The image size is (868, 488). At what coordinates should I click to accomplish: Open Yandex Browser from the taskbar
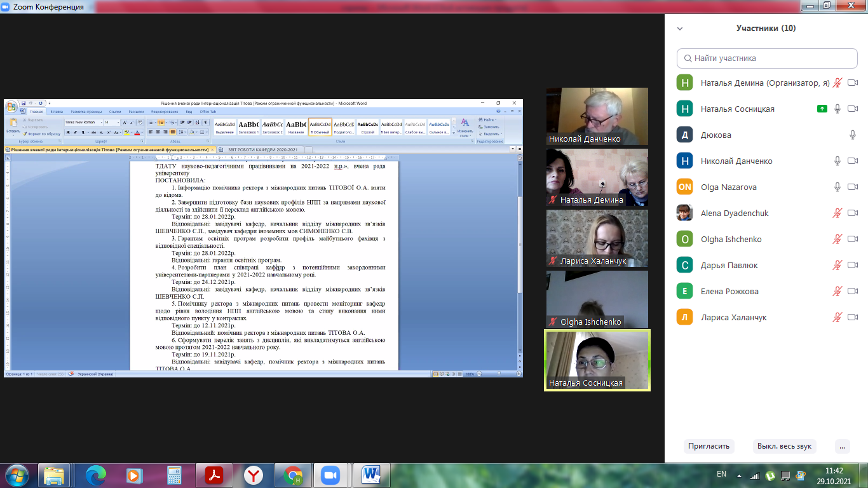click(254, 475)
